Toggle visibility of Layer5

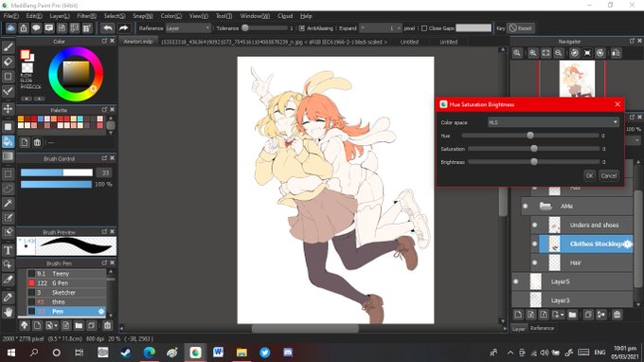coord(516,281)
